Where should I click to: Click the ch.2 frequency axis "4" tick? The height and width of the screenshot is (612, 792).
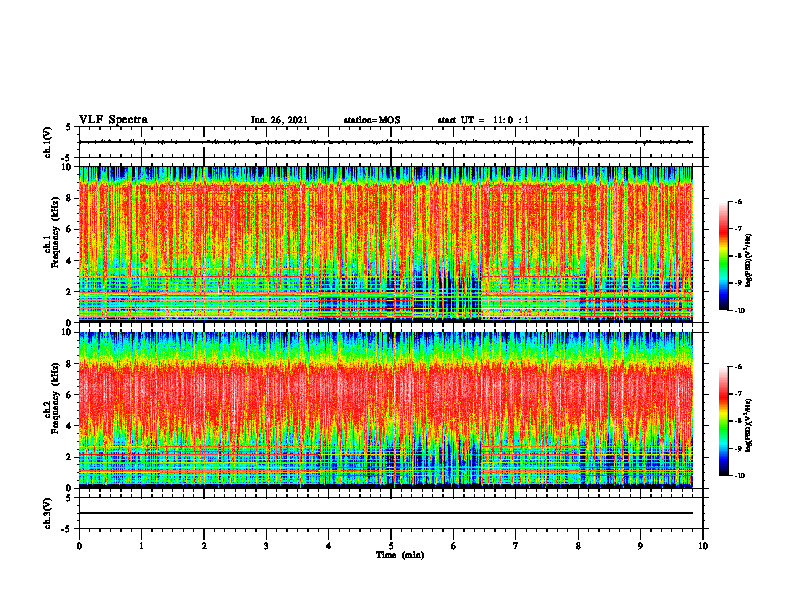pyautogui.click(x=70, y=426)
